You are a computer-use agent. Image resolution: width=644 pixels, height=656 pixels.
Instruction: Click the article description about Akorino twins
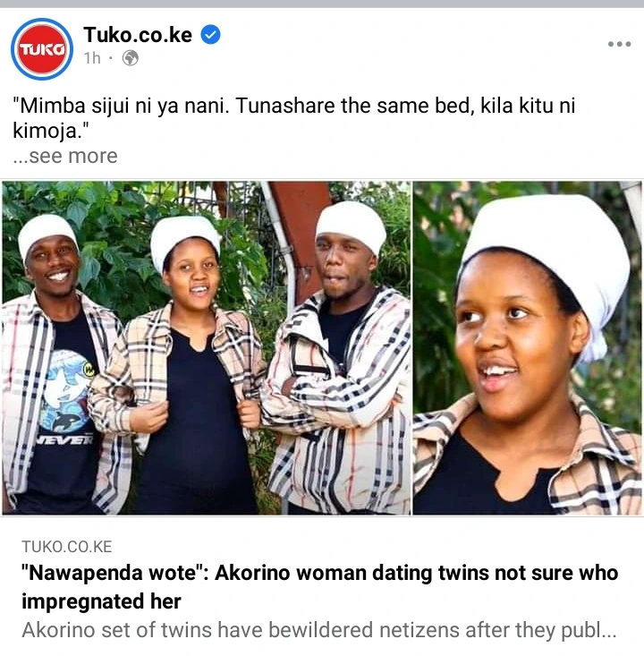point(319,630)
